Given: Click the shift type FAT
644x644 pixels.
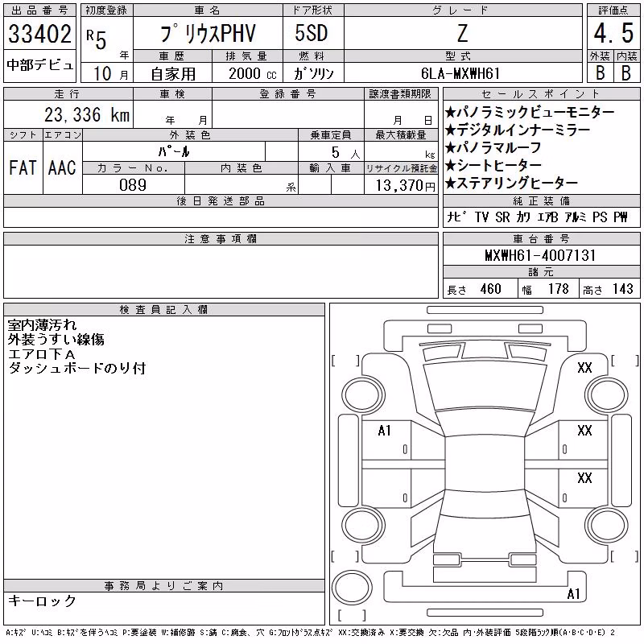Looking at the screenshot, I should pyautogui.click(x=23, y=167).
